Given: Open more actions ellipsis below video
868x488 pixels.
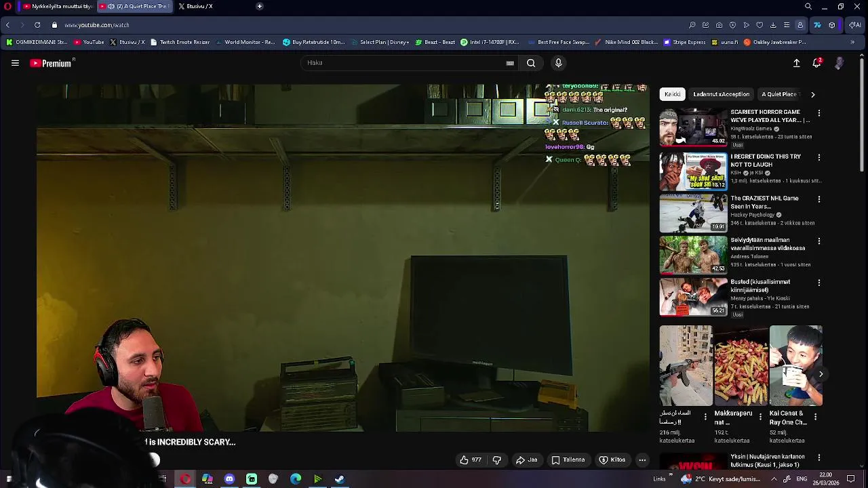Looking at the screenshot, I should [x=642, y=460].
